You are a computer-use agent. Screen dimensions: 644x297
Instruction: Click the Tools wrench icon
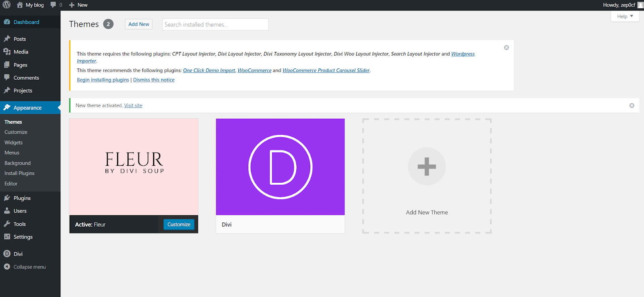[7, 224]
